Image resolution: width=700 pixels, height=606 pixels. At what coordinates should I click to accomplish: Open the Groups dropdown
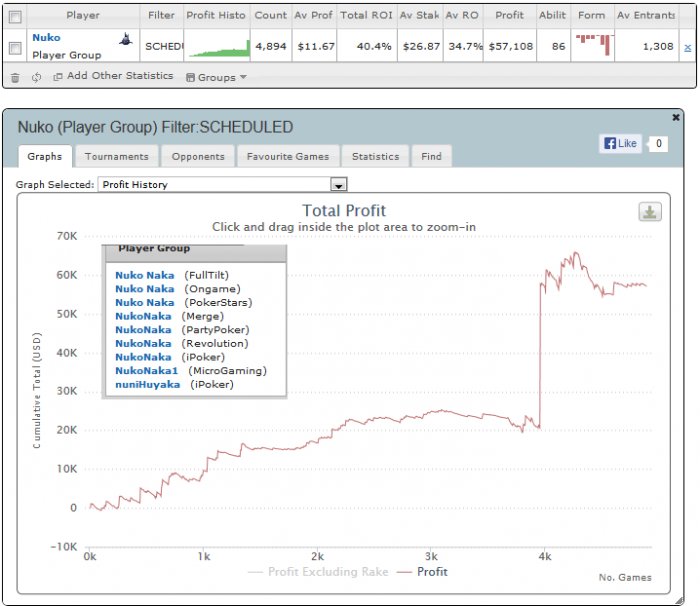(x=217, y=77)
